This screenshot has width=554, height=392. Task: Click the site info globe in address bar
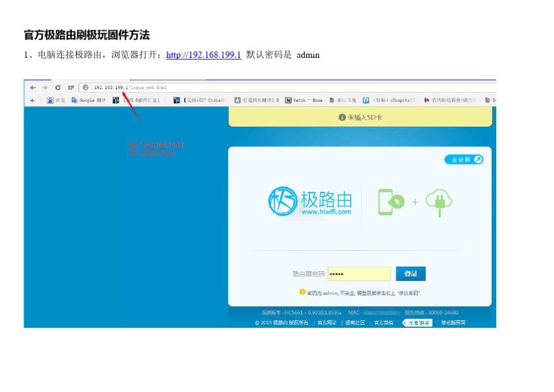tap(85, 87)
